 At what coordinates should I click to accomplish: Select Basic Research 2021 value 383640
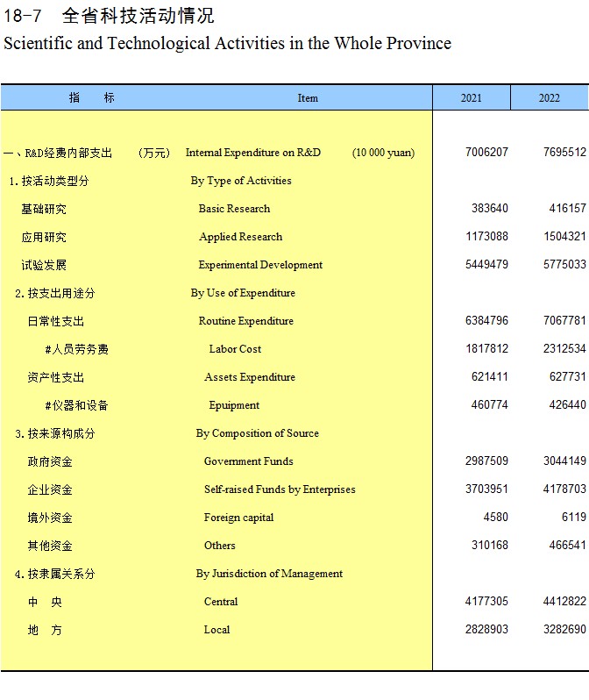pos(490,209)
